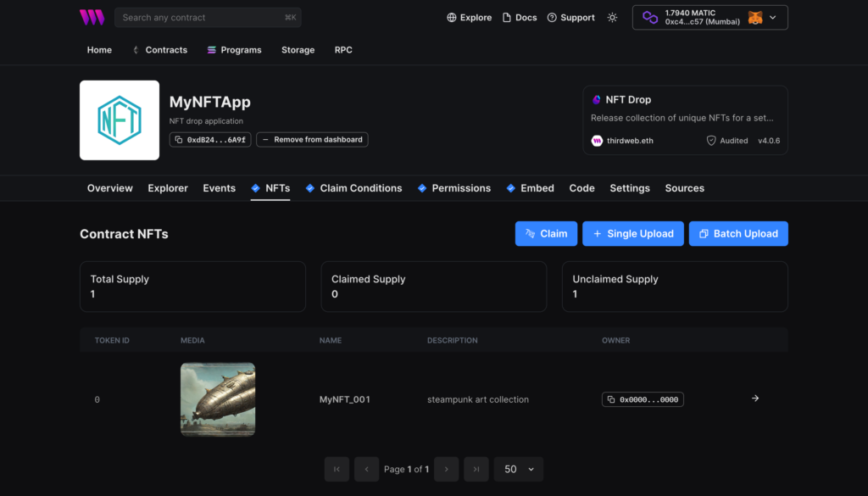The height and width of the screenshot is (496, 868).
Task: Toggle the light/dark theme sun icon
Action: 612,18
